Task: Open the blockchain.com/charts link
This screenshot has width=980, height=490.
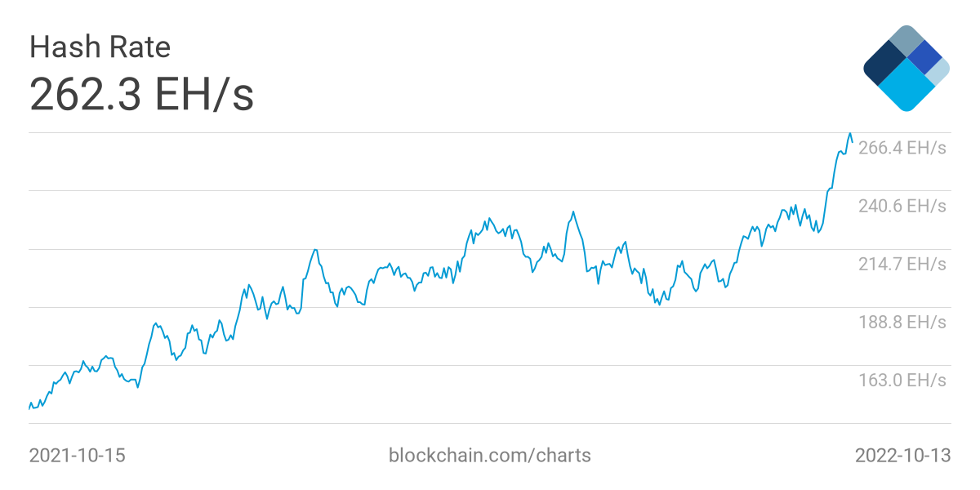Action: pos(490,456)
